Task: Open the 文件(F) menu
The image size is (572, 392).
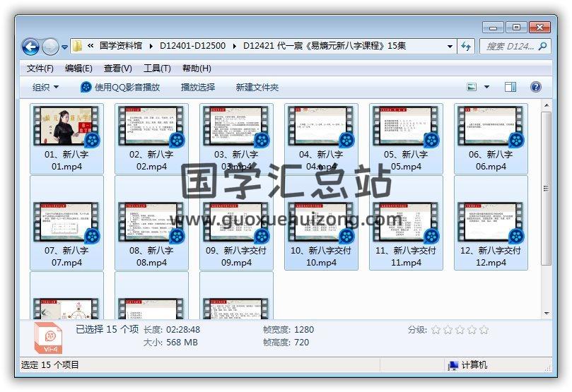Action: tap(40, 68)
